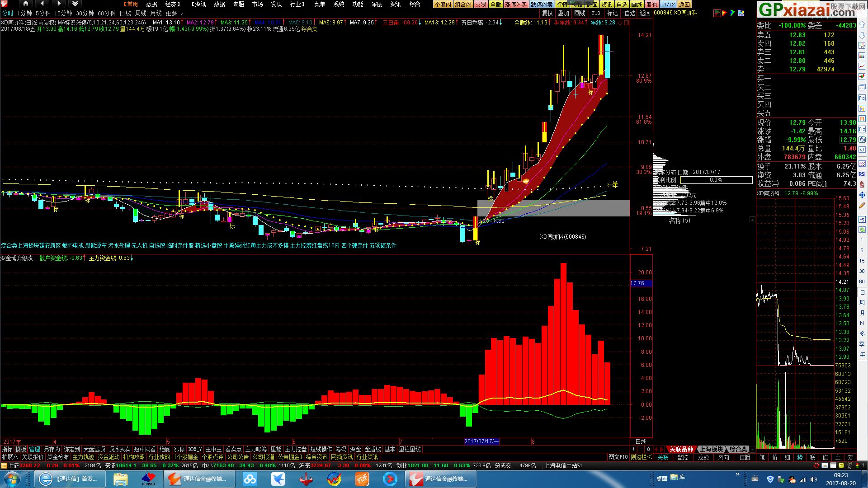Click the green-blue arrow icon beside stock name

click(733, 13)
